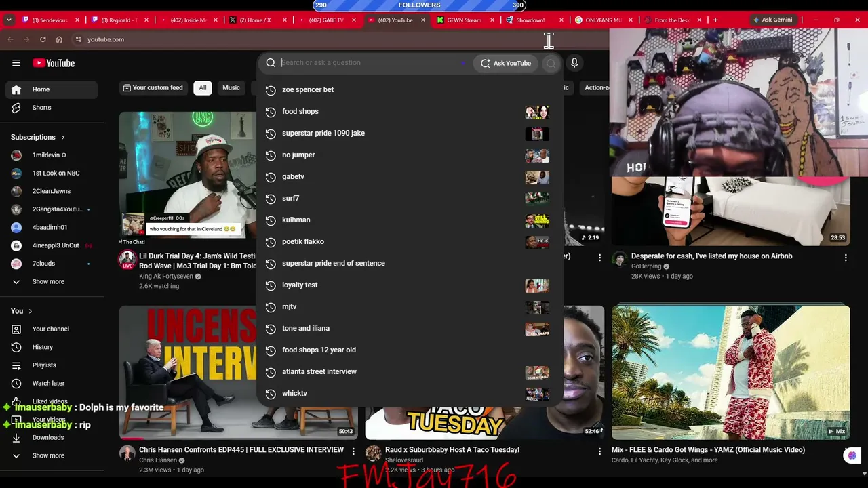Click the browser address bar showing youtube.com
The height and width of the screenshot is (488, 868).
339,39
